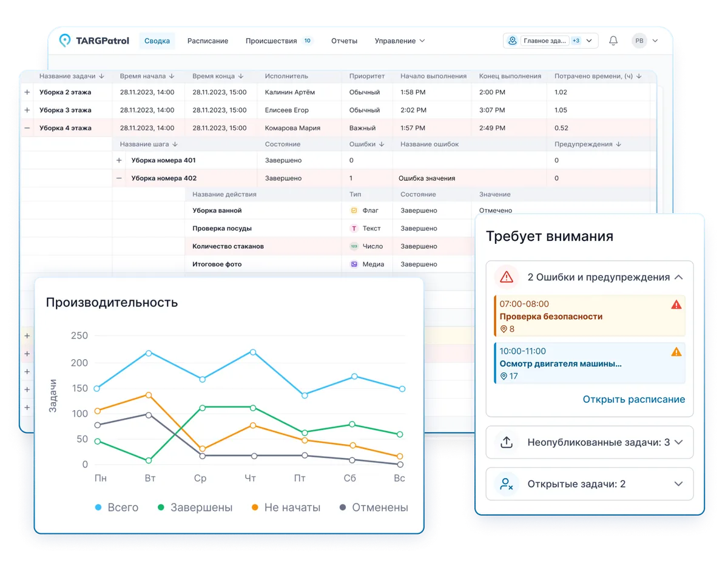The width and height of the screenshot is (728, 563).
Task: Click the red warning triangle icon
Action: (507, 277)
